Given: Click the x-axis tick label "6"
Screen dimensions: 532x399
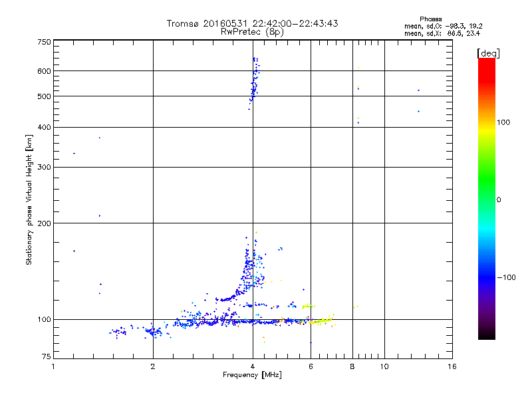Looking at the screenshot, I should coord(311,366).
